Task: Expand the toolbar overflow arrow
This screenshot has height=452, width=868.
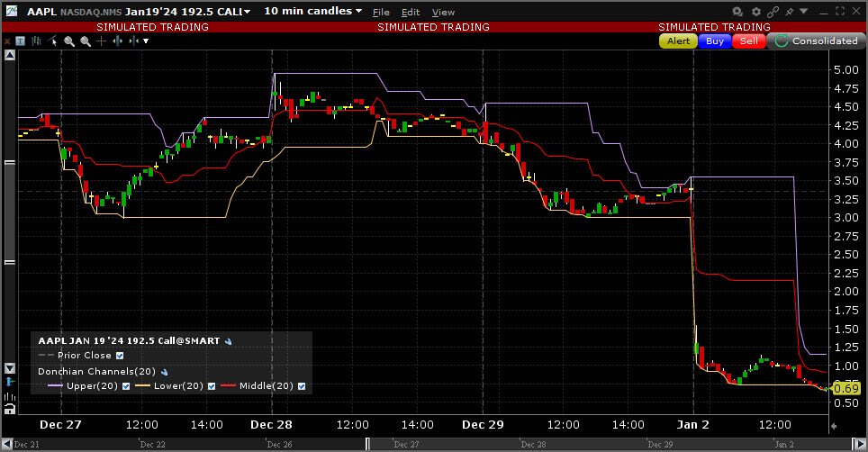Action: click(146, 41)
